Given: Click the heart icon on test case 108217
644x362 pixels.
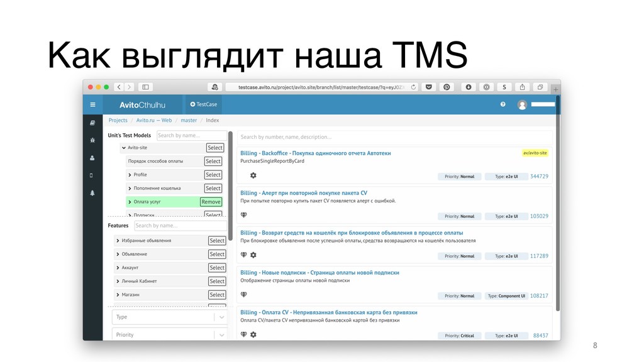Looking at the screenshot, I should 243,294.
